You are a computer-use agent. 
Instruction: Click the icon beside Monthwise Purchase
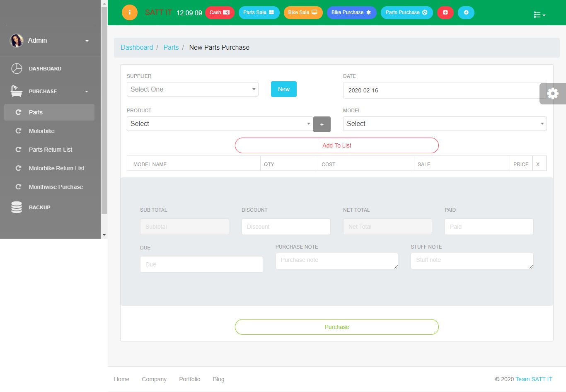(x=18, y=187)
